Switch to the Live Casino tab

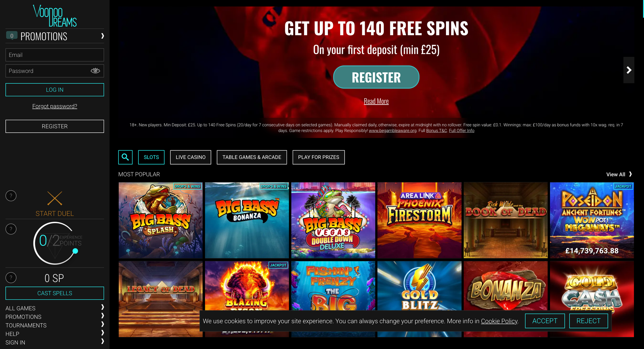(191, 157)
